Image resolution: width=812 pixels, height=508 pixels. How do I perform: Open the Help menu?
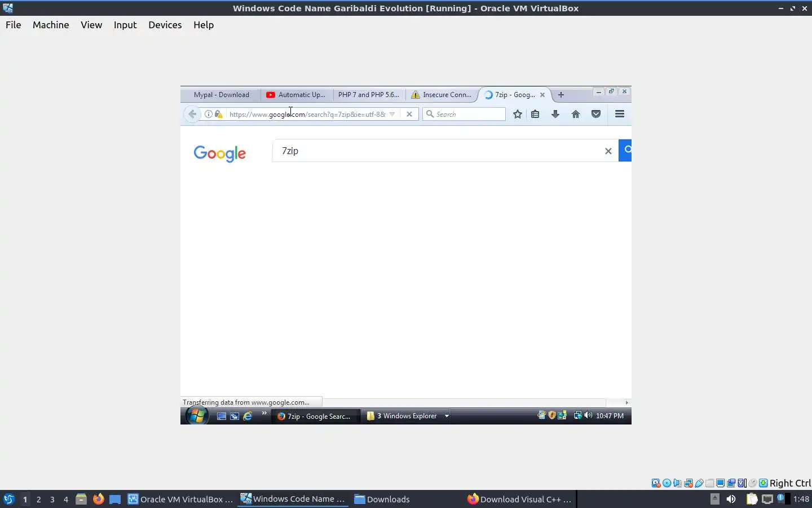click(204, 25)
